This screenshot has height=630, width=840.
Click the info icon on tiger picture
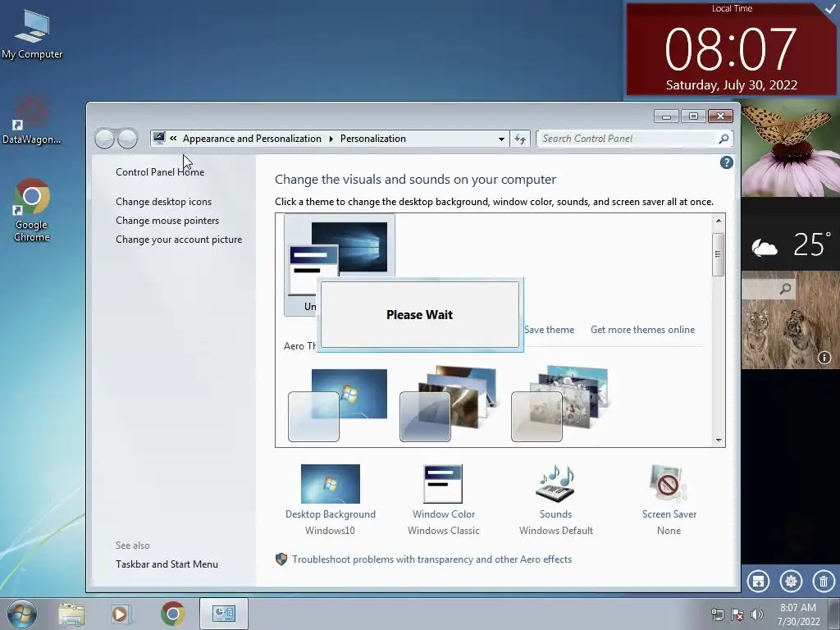pos(824,358)
